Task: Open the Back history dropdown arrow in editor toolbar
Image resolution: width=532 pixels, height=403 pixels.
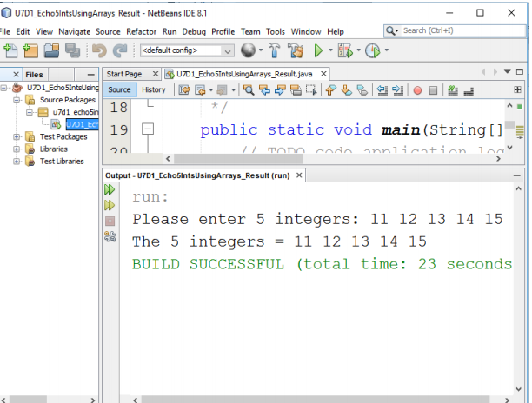Action: [x=210, y=90]
